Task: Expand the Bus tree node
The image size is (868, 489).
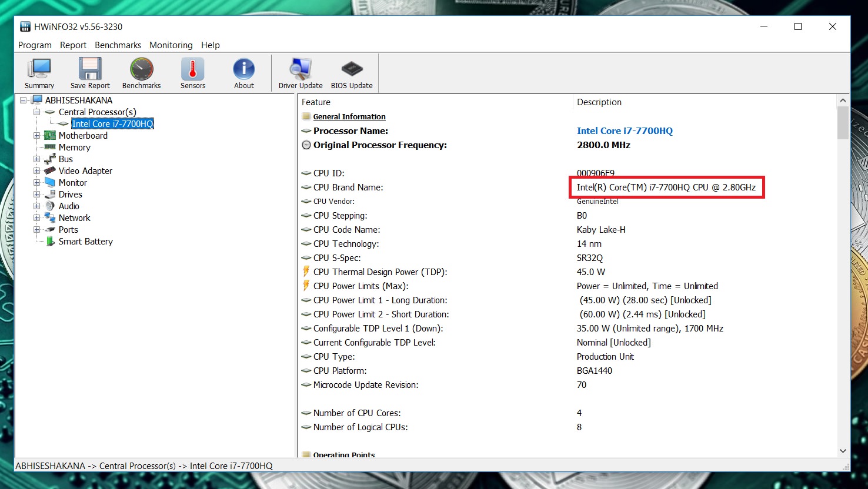Action: click(x=36, y=159)
